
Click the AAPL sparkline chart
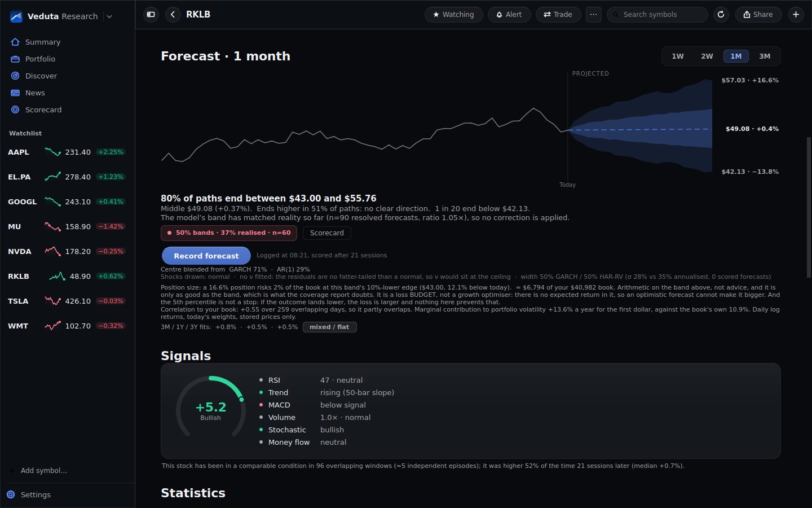(52, 152)
